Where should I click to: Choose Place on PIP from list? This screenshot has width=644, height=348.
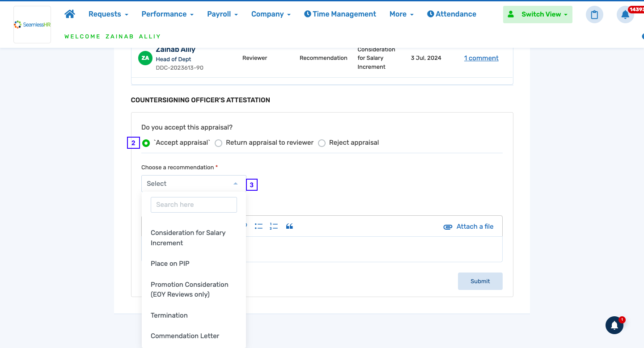pos(170,264)
